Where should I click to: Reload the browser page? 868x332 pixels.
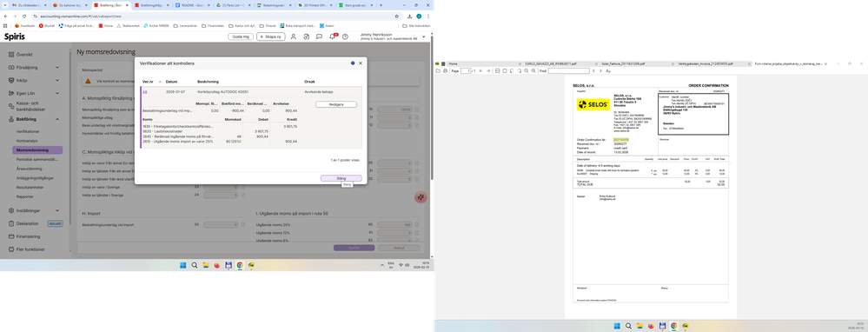tap(23, 16)
